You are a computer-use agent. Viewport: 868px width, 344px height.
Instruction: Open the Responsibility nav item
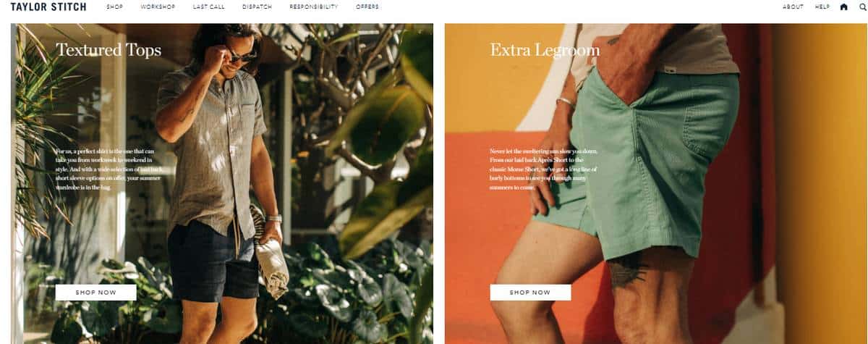tap(314, 7)
